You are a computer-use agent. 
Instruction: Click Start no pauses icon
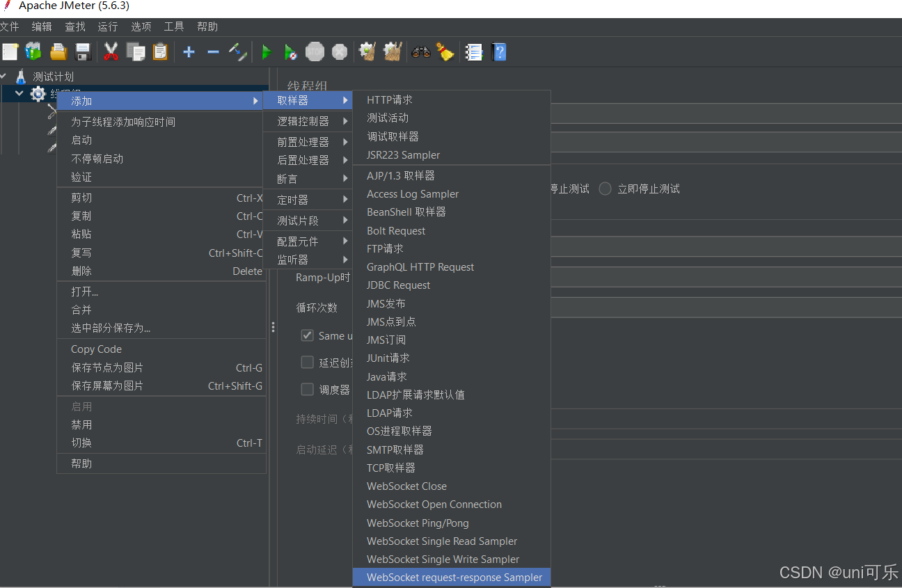tap(291, 51)
